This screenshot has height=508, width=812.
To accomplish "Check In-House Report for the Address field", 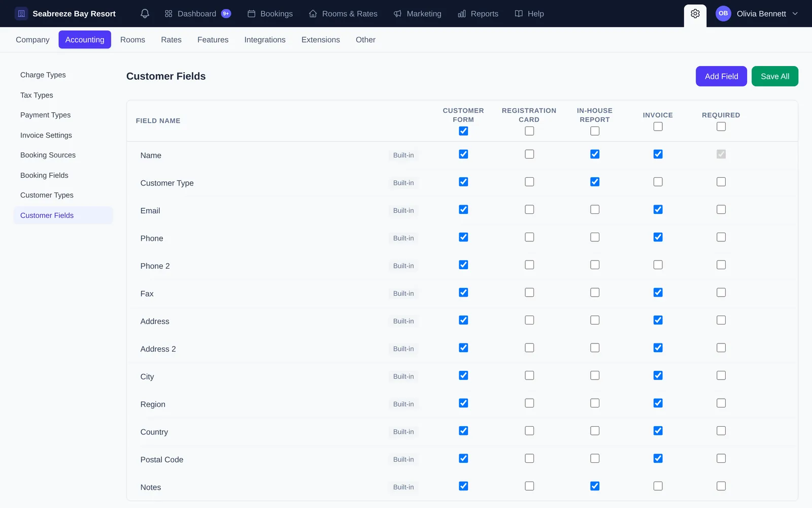I will tap(595, 320).
